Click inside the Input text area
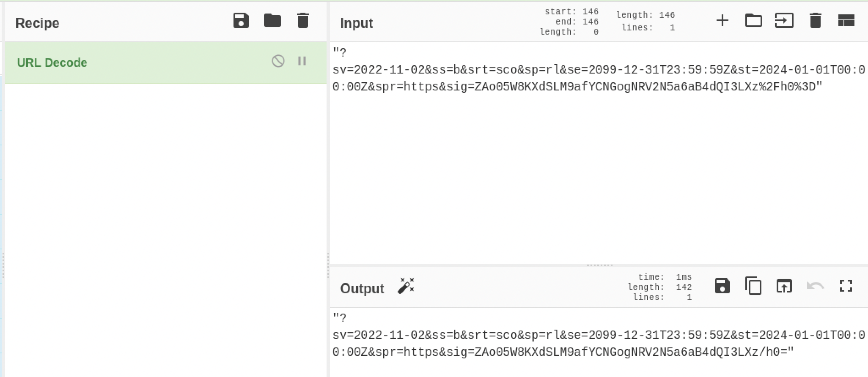This screenshot has width=868, height=377. tap(599, 153)
